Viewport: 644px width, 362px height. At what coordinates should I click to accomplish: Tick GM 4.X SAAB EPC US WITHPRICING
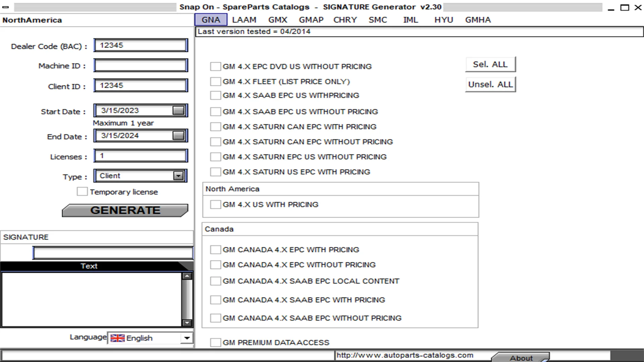[x=215, y=96]
